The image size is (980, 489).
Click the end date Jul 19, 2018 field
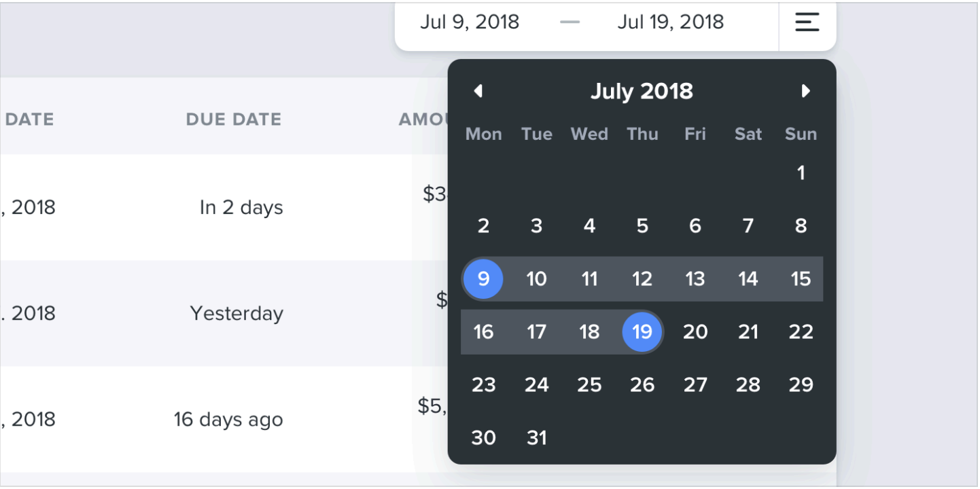click(x=670, y=22)
